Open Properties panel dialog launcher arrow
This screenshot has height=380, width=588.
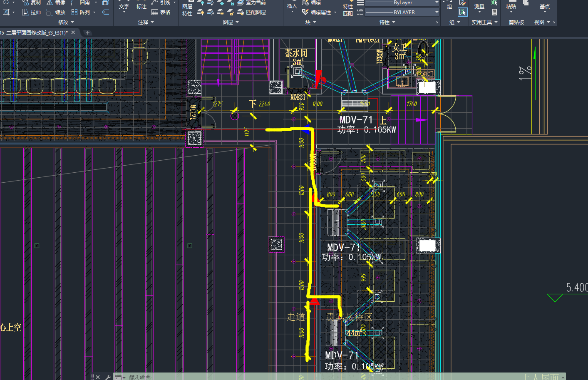437,22
